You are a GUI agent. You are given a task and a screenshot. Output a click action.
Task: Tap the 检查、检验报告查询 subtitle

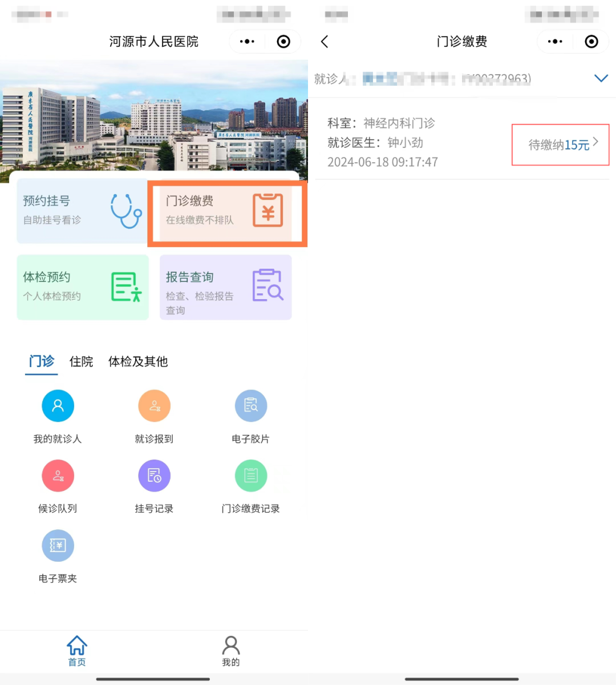click(200, 303)
